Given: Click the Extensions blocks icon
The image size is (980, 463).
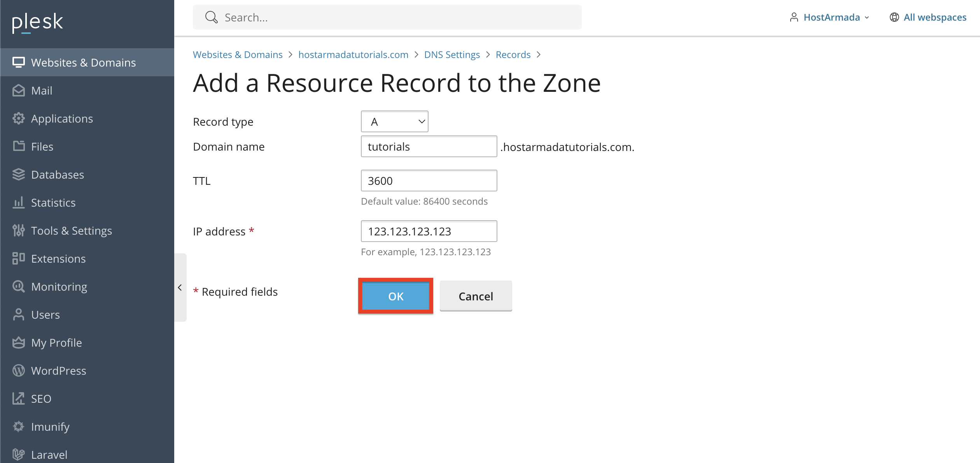Looking at the screenshot, I should tap(18, 258).
